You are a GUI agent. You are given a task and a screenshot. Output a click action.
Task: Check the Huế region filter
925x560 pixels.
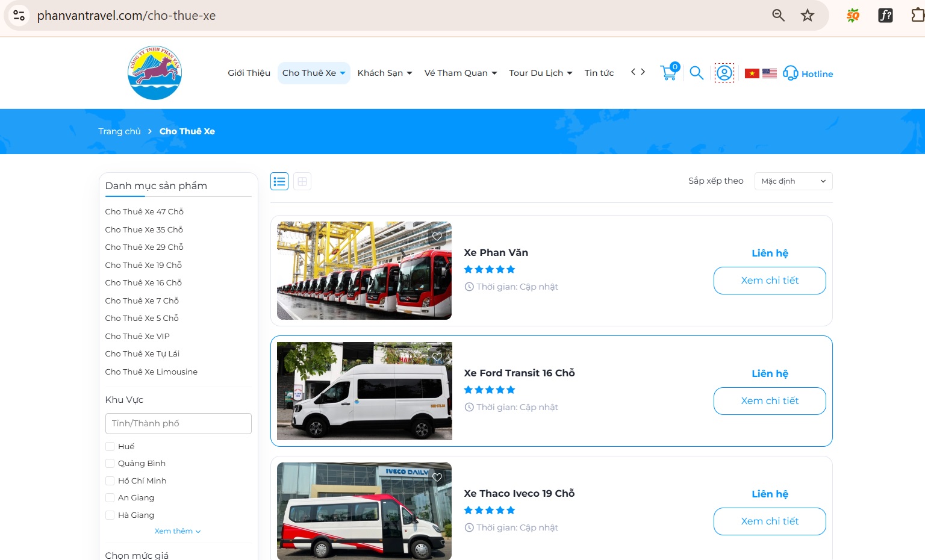point(110,446)
